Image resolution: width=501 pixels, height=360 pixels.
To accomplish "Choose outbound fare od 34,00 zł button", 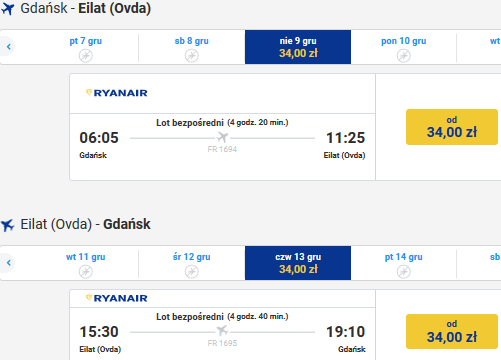I will pos(452,127).
